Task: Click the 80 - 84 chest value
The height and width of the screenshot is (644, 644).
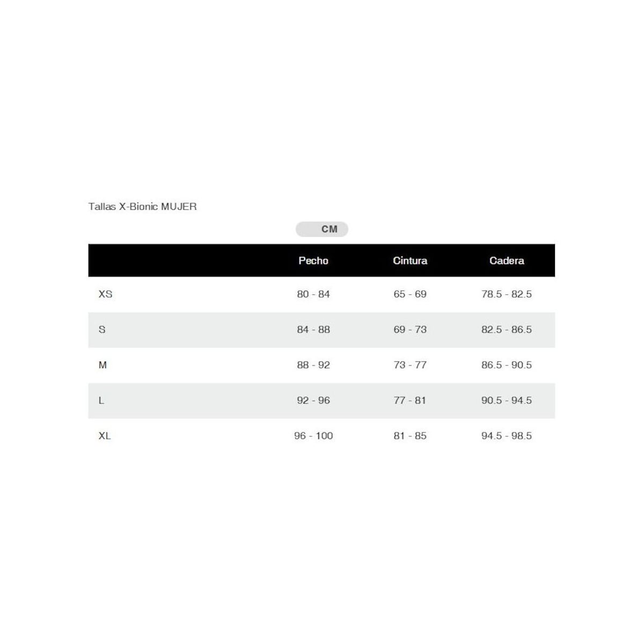Action: (x=313, y=294)
